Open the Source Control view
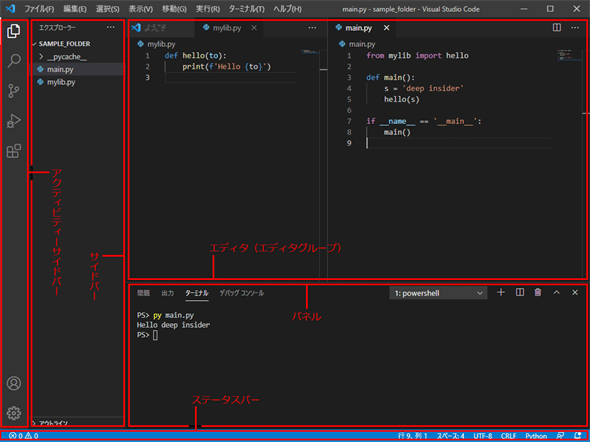The image size is (590, 442). (14, 91)
